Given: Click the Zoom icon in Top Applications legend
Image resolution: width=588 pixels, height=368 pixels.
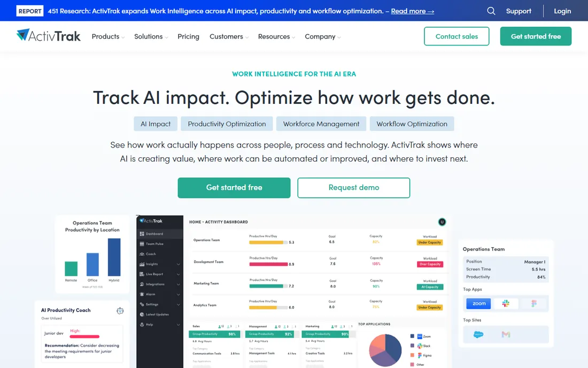Looking at the screenshot, I should tap(420, 336).
